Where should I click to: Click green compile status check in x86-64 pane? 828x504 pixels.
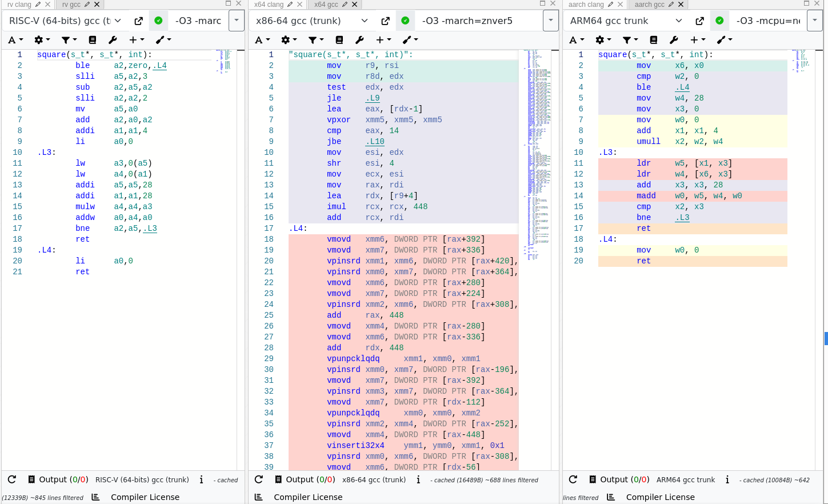[405, 21]
